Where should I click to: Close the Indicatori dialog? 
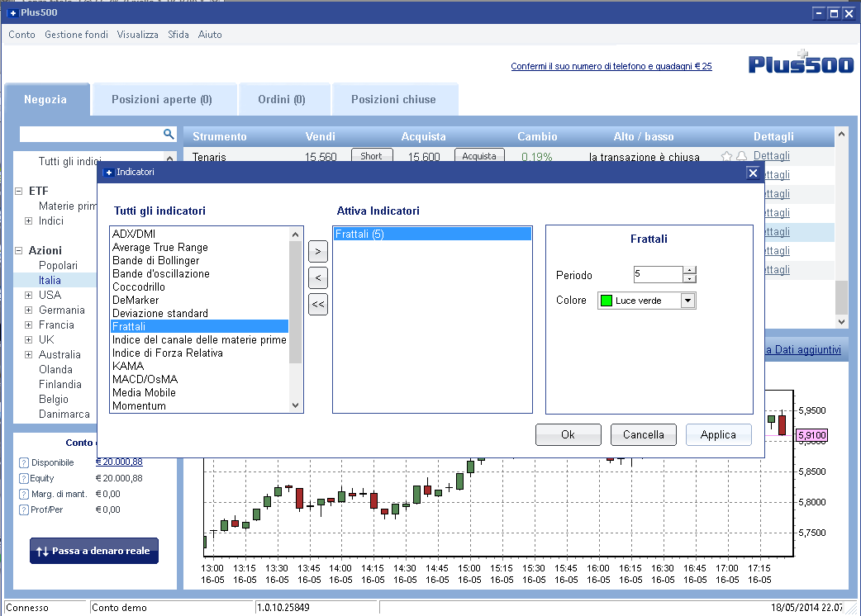coord(753,173)
